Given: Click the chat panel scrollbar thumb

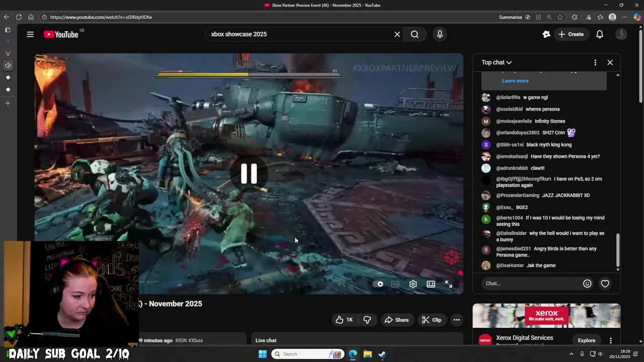Looking at the screenshot, I should [x=618, y=250].
